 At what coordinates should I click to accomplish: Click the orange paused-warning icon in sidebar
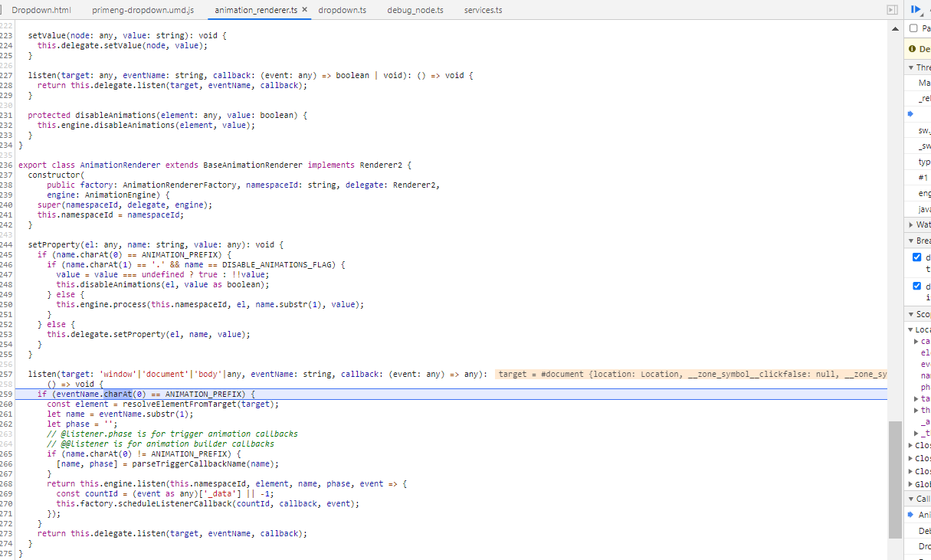(910, 48)
